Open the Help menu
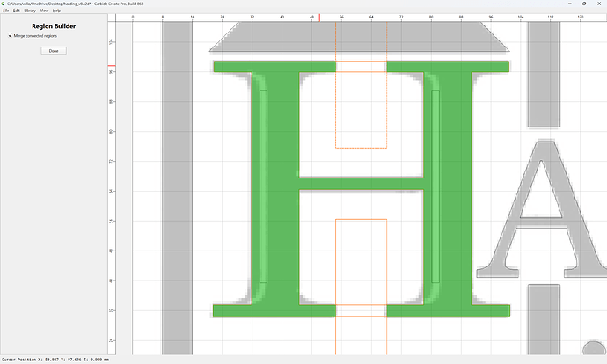Viewport: 607px width, 364px height. 56,11
